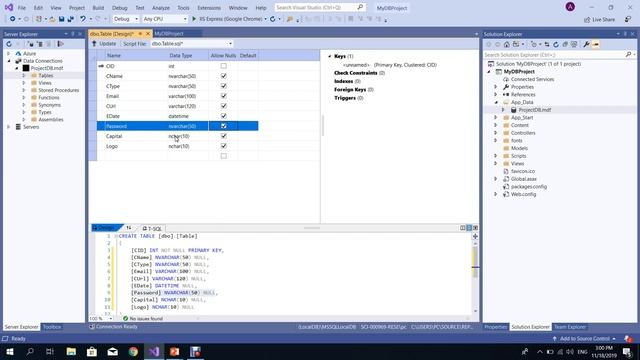Click the search icon in Visual Studio search box
640x360 pixels.
[x=360, y=7]
